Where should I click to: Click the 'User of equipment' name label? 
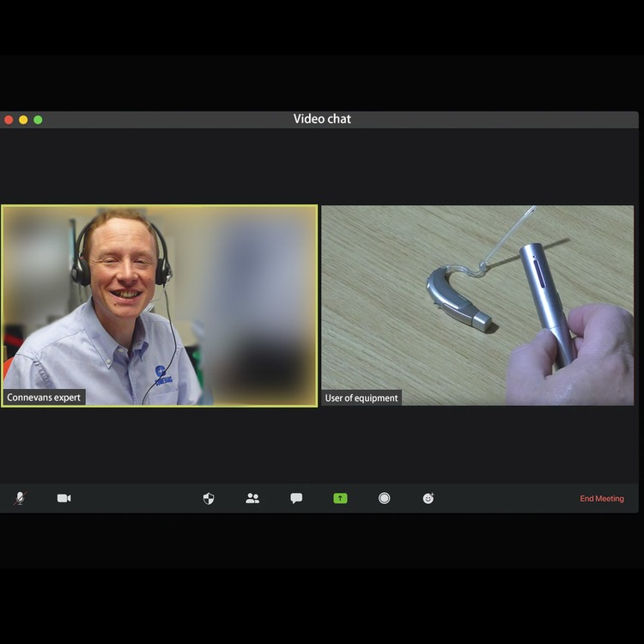[x=361, y=398]
